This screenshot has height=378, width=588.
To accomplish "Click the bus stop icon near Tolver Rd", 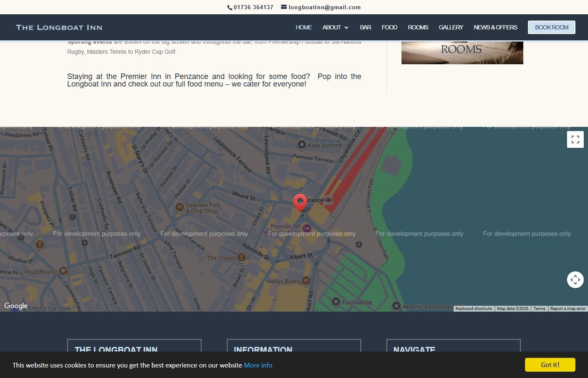I will [x=72, y=217].
